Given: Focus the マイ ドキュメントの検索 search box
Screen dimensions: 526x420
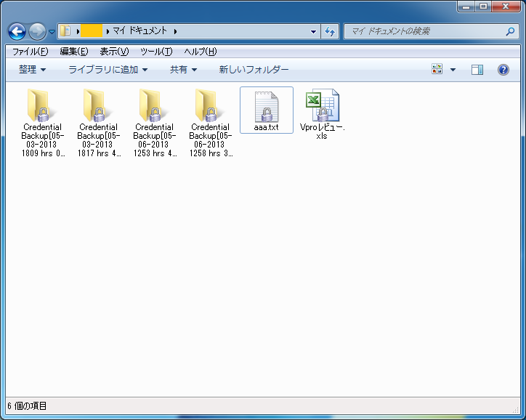Looking at the screenshot, I should pyautogui.click(x=432, y=31).
